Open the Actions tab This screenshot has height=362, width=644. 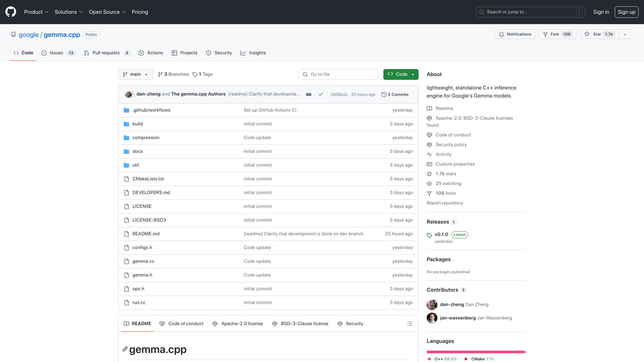[151, 53]
